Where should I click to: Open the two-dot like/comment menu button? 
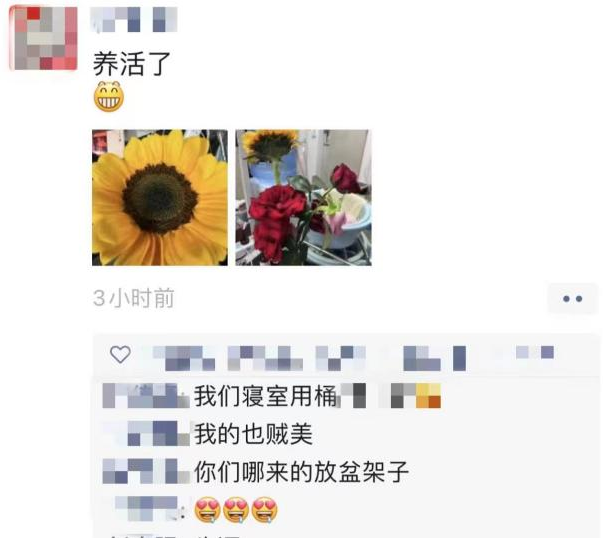click(x=572, y=298)
